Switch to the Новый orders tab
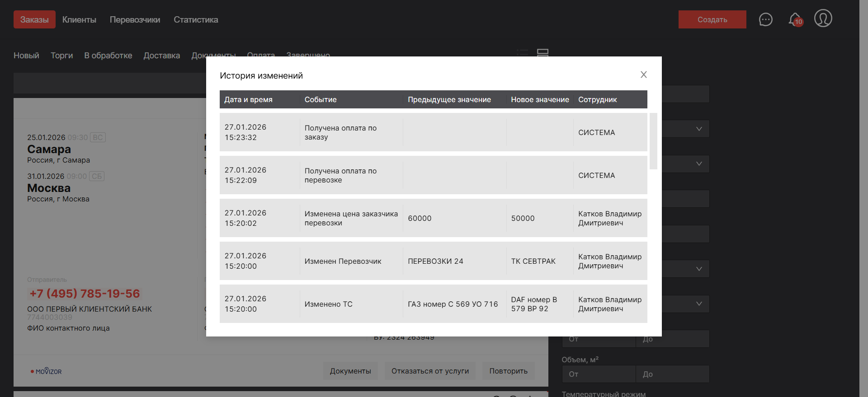 point(26,55)
